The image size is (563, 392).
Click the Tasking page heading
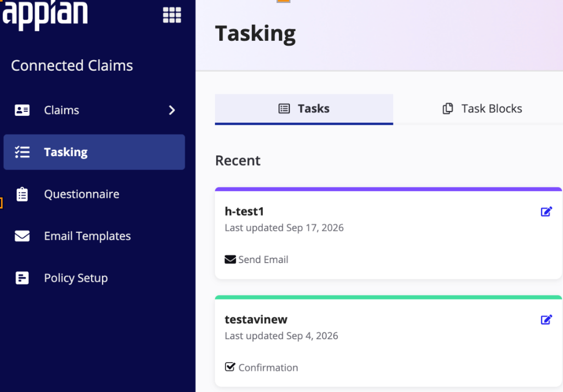255,34
